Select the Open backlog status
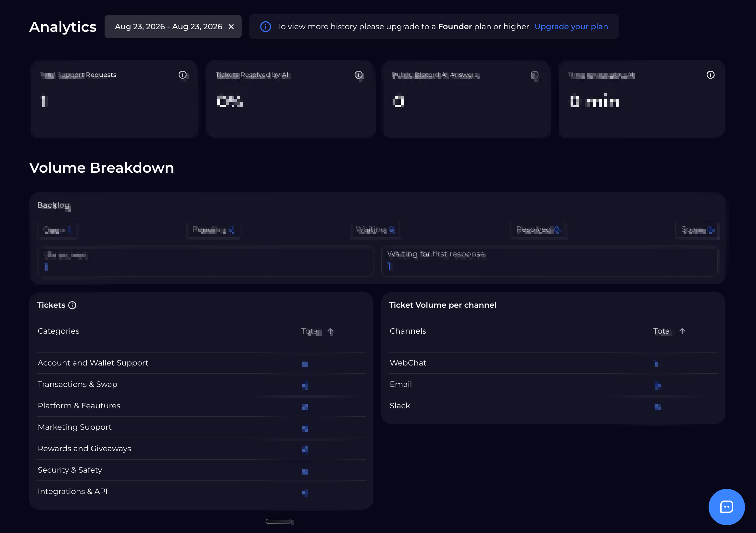756x533 pixels. (57, 229)
